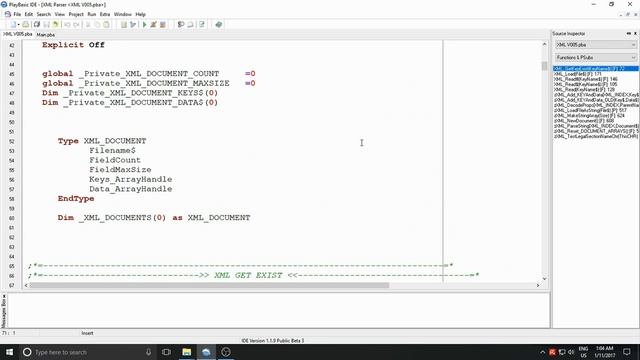Screen dimensions: 640x360
Task: Click the Find next toolbar icon
Action: coord(190,25)
